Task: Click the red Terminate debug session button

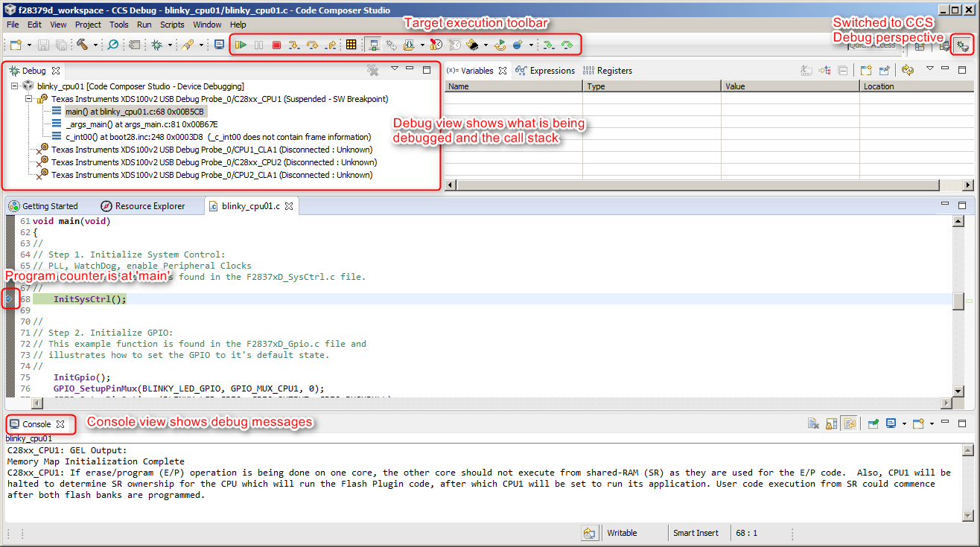Action: (276, 45)
